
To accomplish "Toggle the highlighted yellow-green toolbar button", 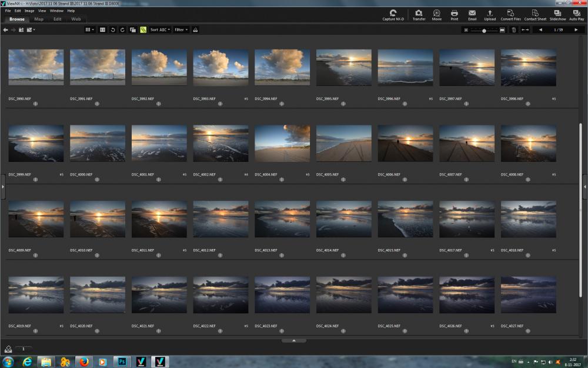I will pyautogui.click(x=143, y=29).
